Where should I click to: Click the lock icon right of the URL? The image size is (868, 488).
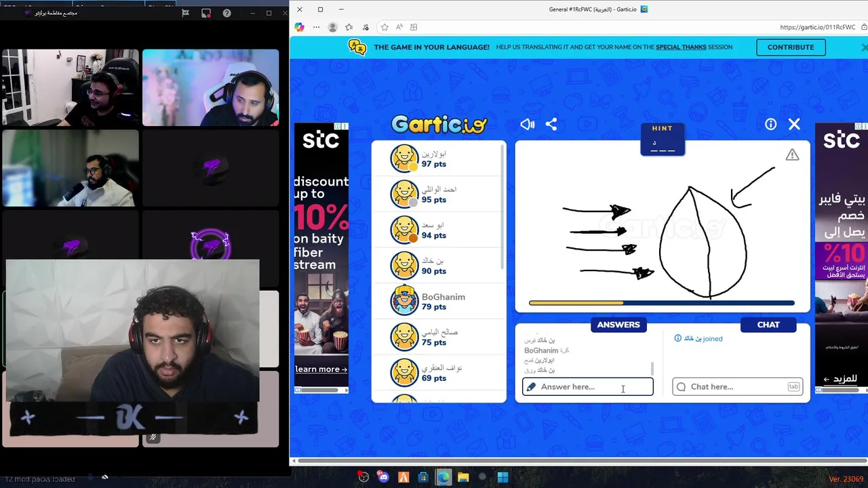coord(864,27)
